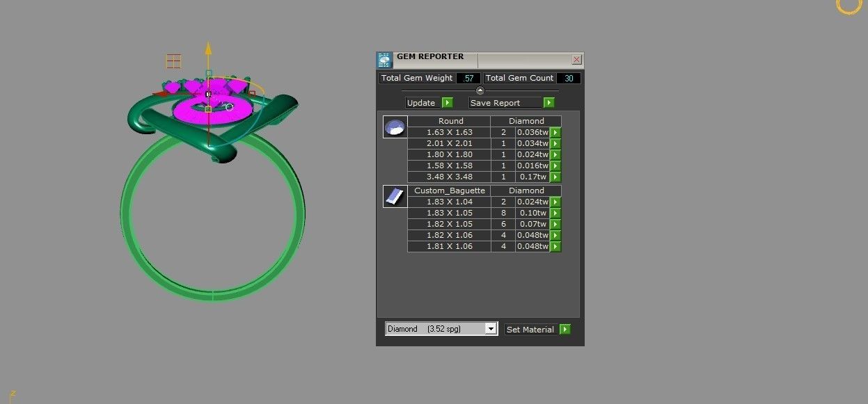868x404 pixels.
Task: Click the green ring shank in the viewport
Action: pos(212,296)
